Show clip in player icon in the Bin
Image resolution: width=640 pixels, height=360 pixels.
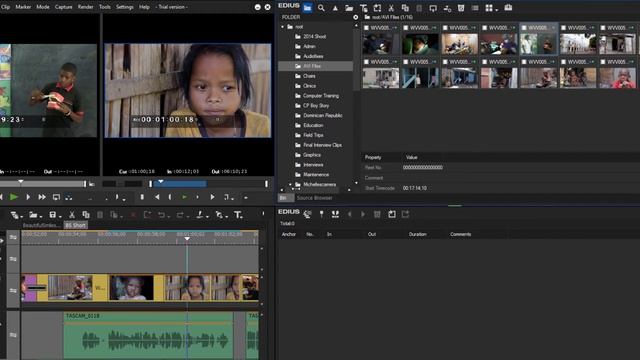pyautogui.click(x=433, y=8)
